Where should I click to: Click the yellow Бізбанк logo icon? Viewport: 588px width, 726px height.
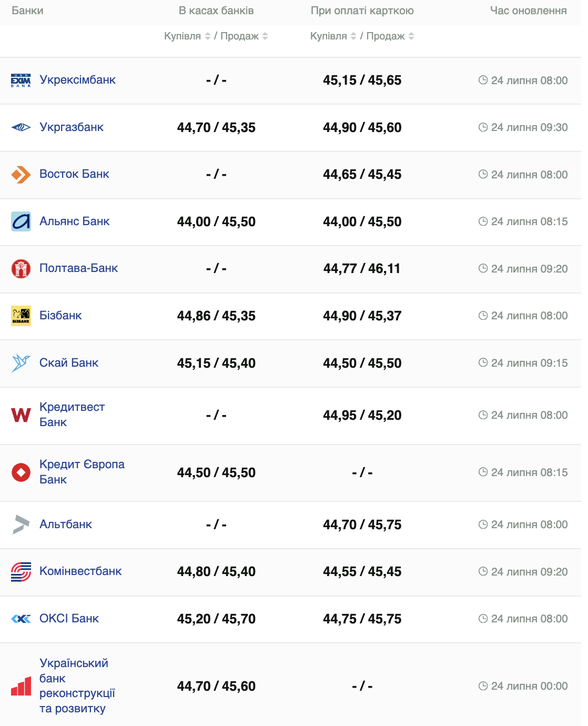(x=21, y=316)
